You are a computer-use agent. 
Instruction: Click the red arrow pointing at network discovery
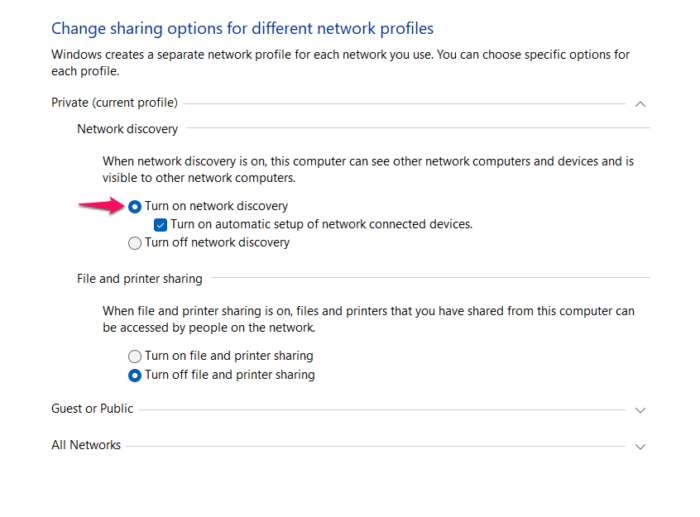coord(99,205)
